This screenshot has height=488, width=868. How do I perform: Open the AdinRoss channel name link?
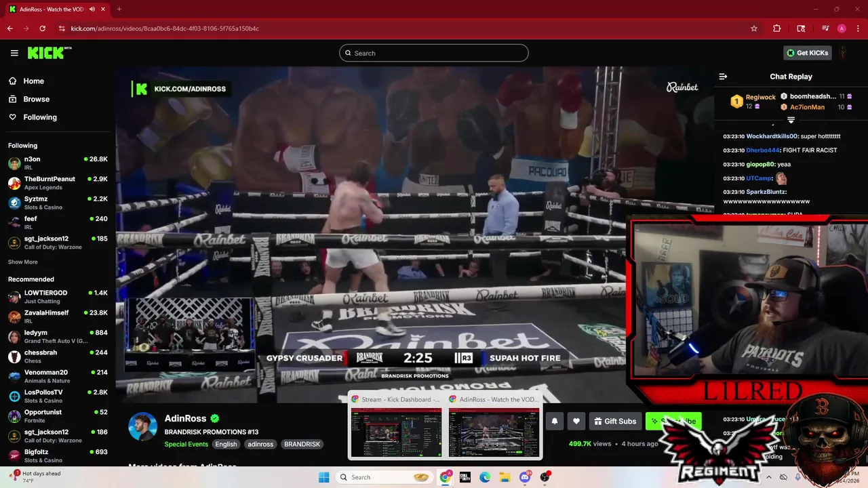(186, 419)
